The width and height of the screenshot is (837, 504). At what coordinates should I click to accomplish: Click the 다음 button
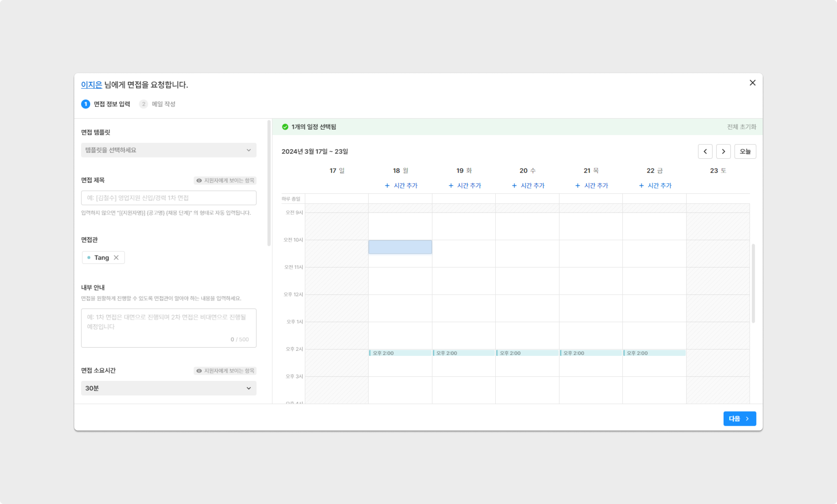(x=739, y=419)
